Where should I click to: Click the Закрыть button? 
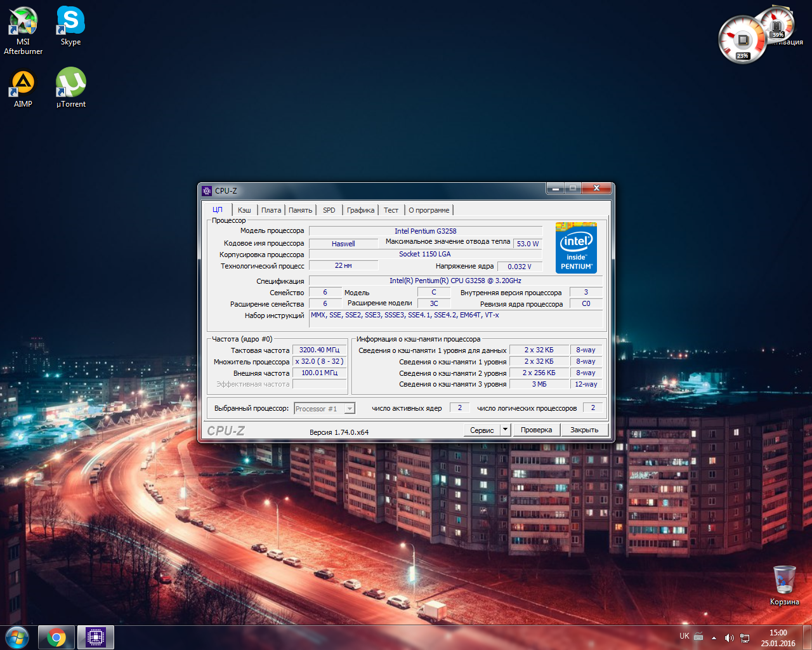[x=584, y=430]
